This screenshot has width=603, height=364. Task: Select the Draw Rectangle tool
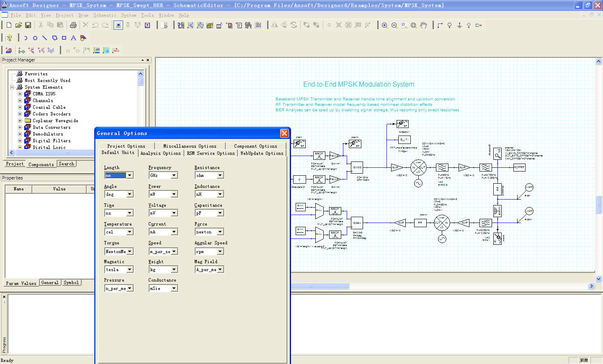tap(64, 38)
